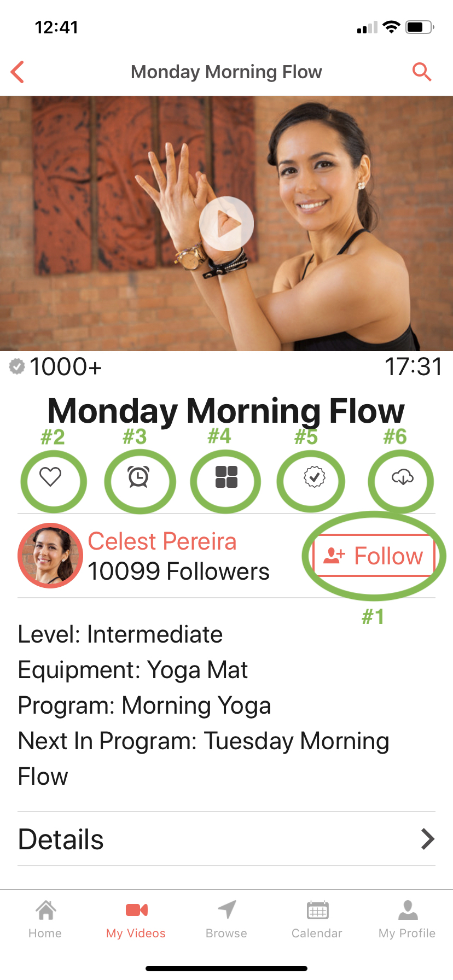453x980 pixels.
Task: Tap the verified badge next to 1000+
Action: [17, 366]
